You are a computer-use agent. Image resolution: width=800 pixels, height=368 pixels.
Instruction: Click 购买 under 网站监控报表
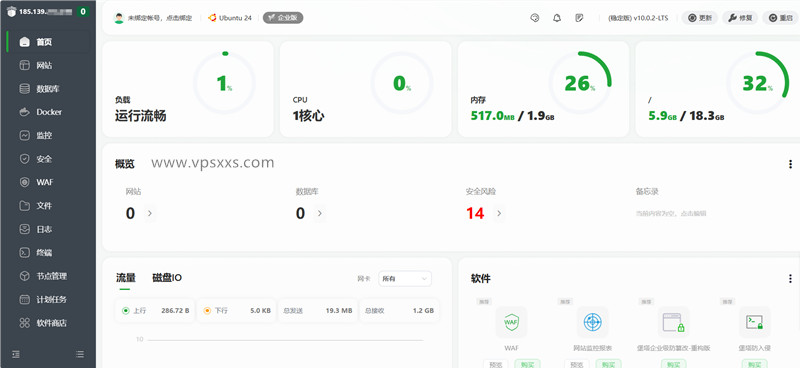pyautogui.click(x=608, y=364)
